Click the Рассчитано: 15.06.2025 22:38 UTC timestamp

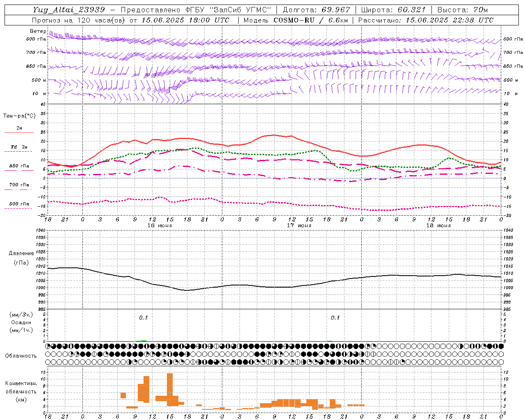[x=426, y=20]
